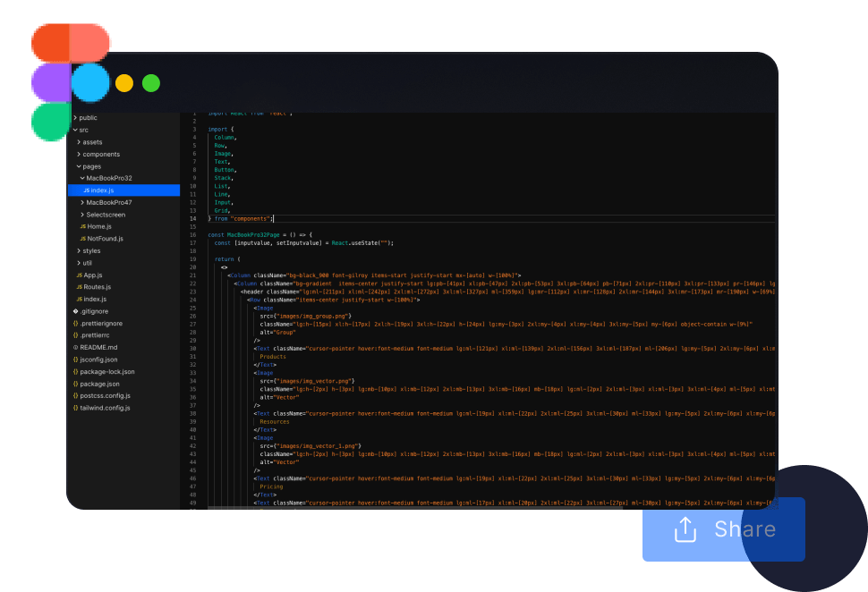
Task: Click the JS icon beside NotFound.js
Action: pos(83,239)
